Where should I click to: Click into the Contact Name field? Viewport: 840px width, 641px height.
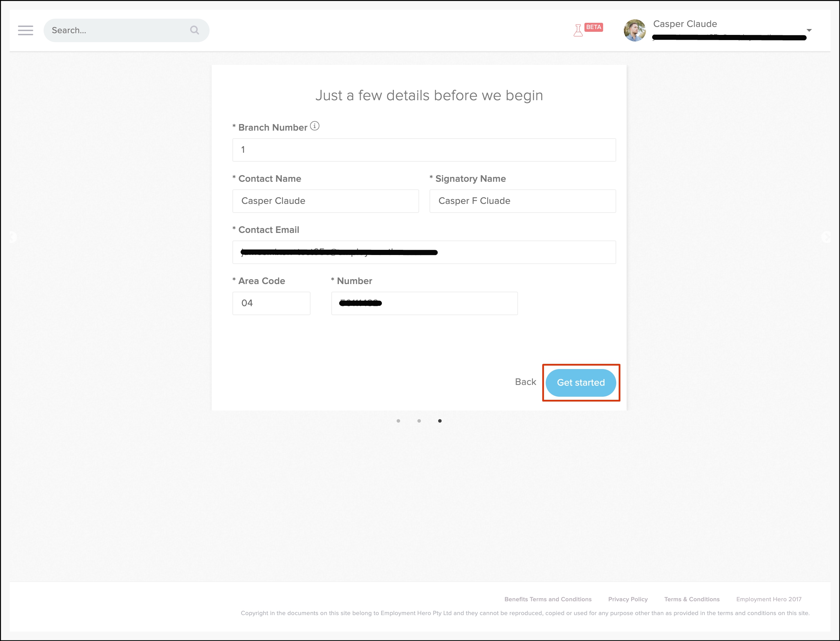325,201
